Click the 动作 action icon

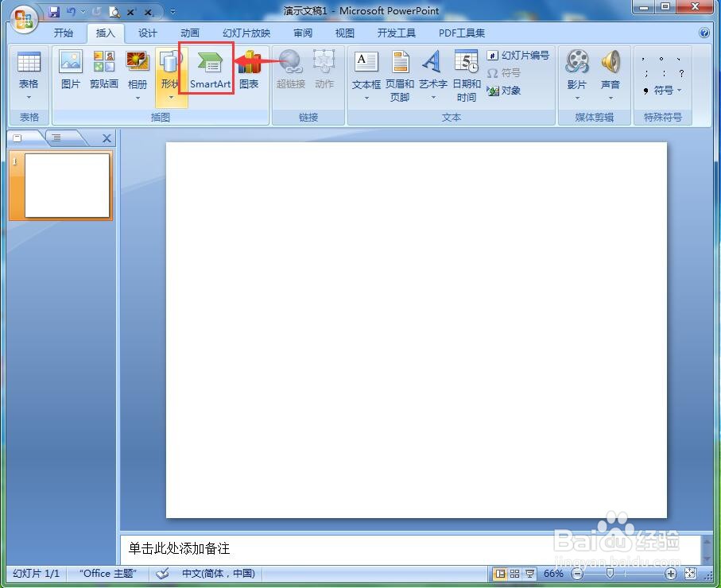pyautogui.click(x=324, y=70)
